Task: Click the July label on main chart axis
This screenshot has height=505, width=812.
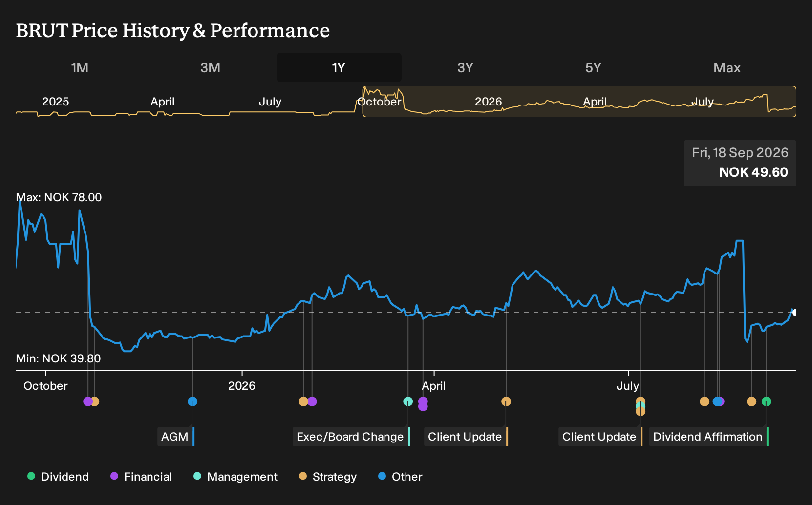Action: [628, 386]
